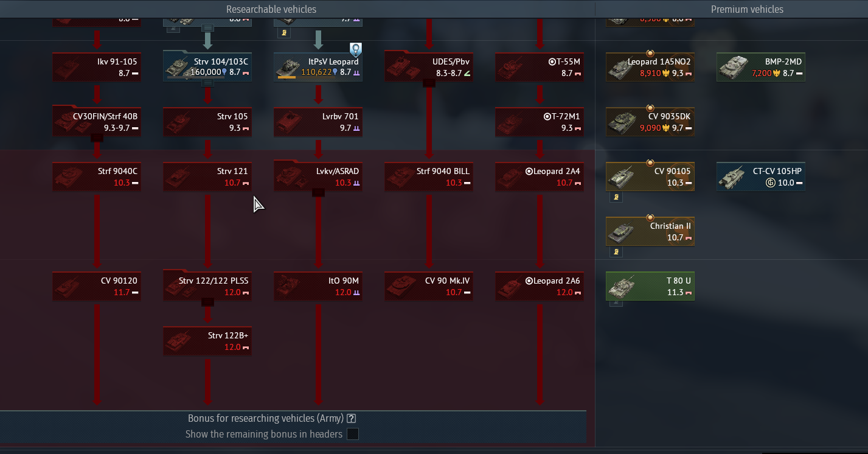Select the premium CV 90105 tank icon

[x=620, y=177]
